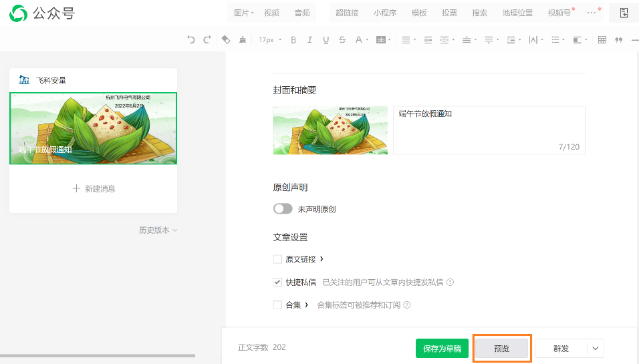Click the undo arrow icon

point(191,40)
